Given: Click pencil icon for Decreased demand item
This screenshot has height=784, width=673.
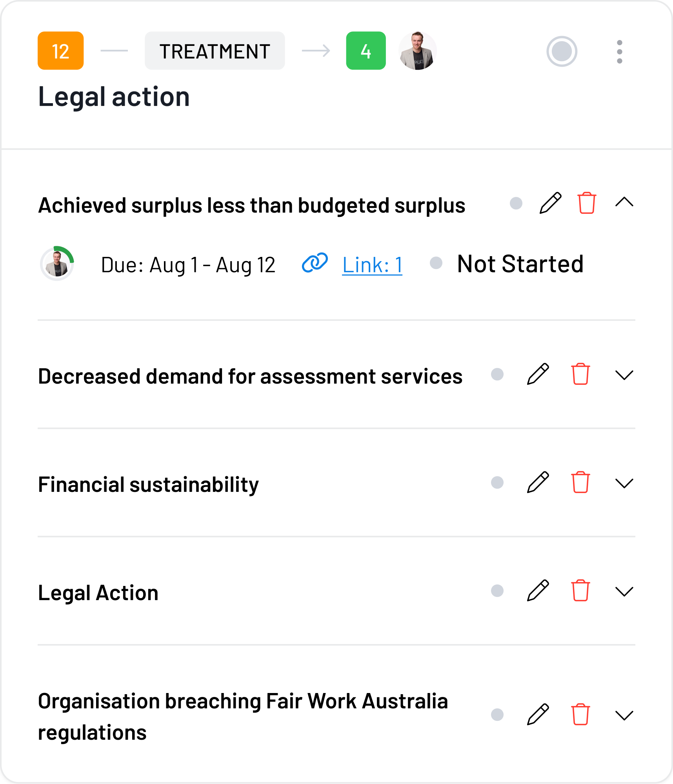Looking at the screenshot, I should tap(538, 374).
